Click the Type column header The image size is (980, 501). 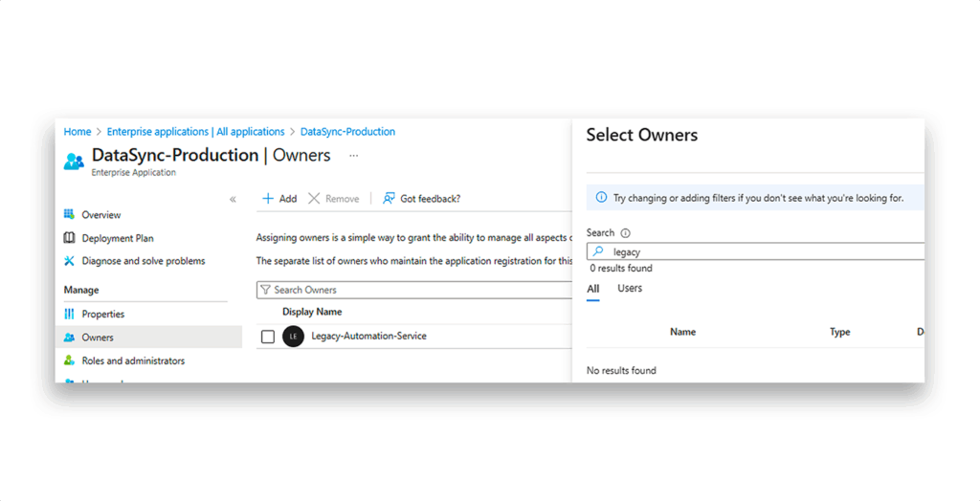839,332
